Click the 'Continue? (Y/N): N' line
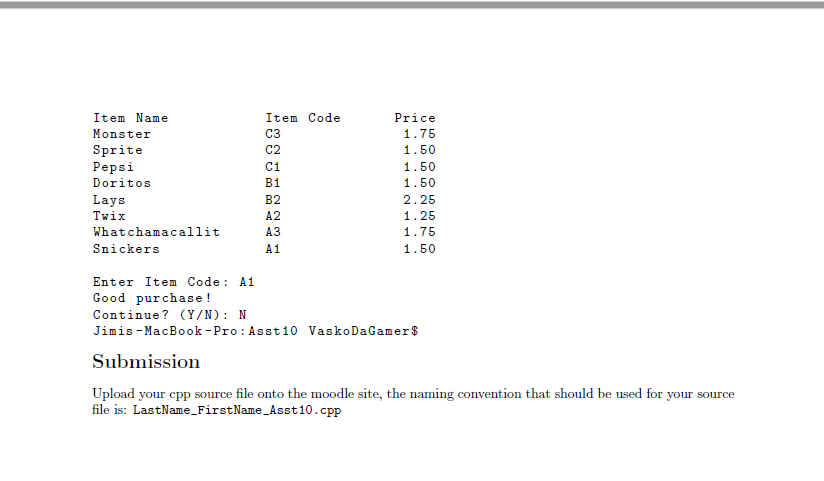 pyautogui.click(x=169, y=315)
